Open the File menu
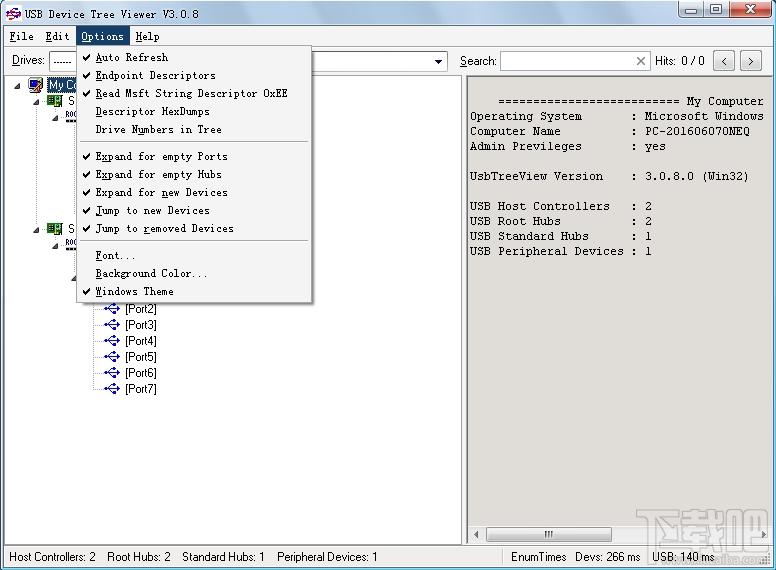 click(x=22, y=36)
